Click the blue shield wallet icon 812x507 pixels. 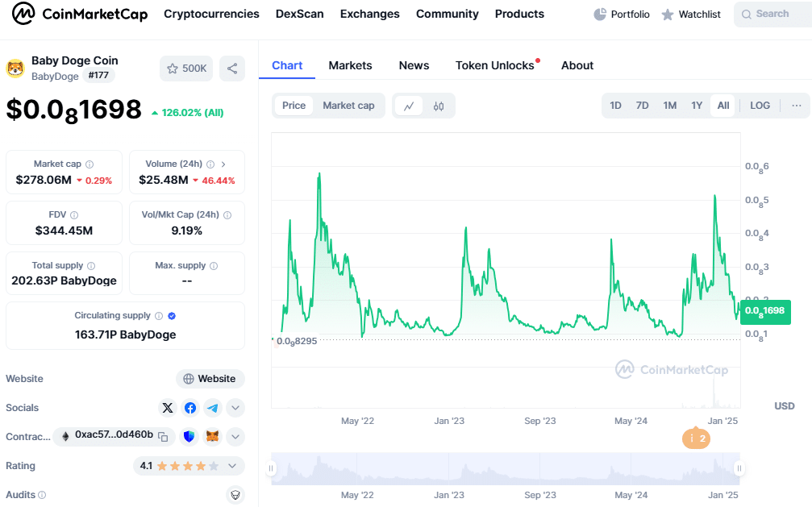tap(189, 437)
